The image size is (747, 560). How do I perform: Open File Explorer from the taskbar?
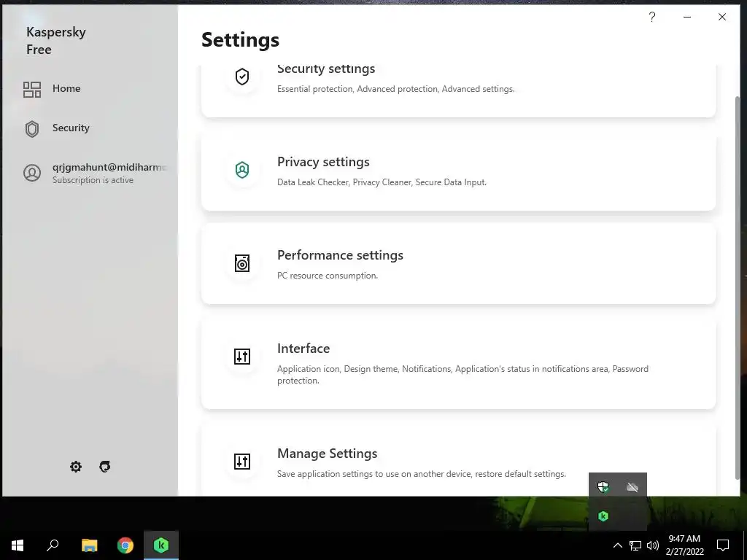coord(89,545)
